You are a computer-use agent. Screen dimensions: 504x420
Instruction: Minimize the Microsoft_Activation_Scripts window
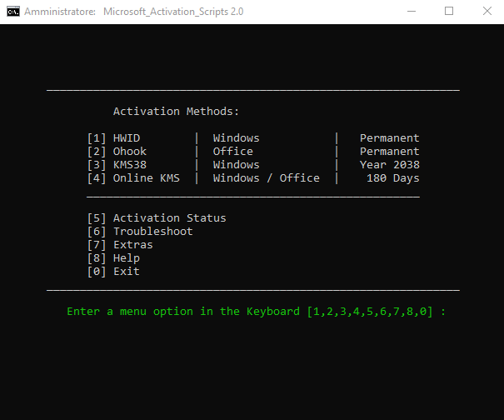(x=412, y=12)
